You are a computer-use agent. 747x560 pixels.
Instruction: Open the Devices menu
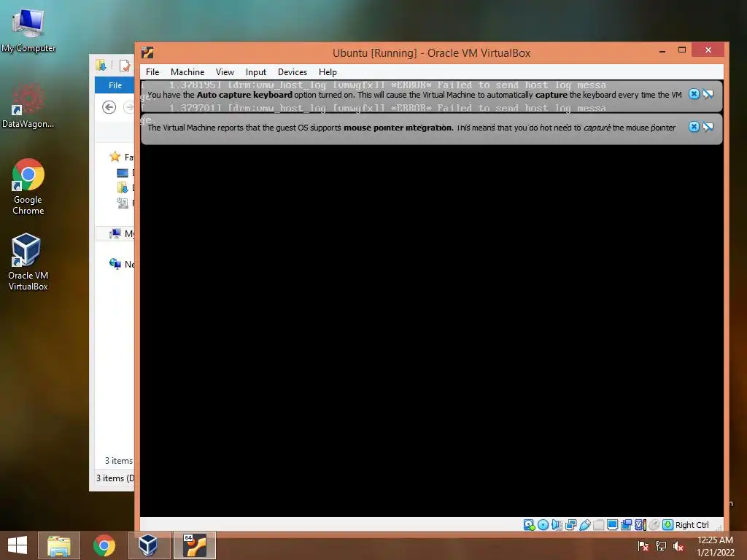click(x=292, y=72)
